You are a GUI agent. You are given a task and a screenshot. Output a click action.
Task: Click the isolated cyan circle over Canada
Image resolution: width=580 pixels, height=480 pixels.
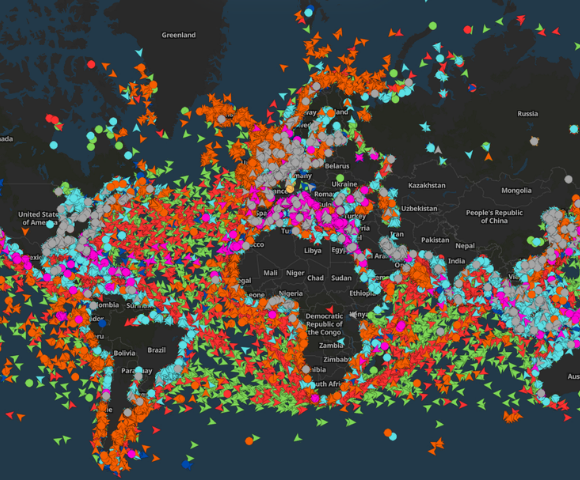click(54, 145)
